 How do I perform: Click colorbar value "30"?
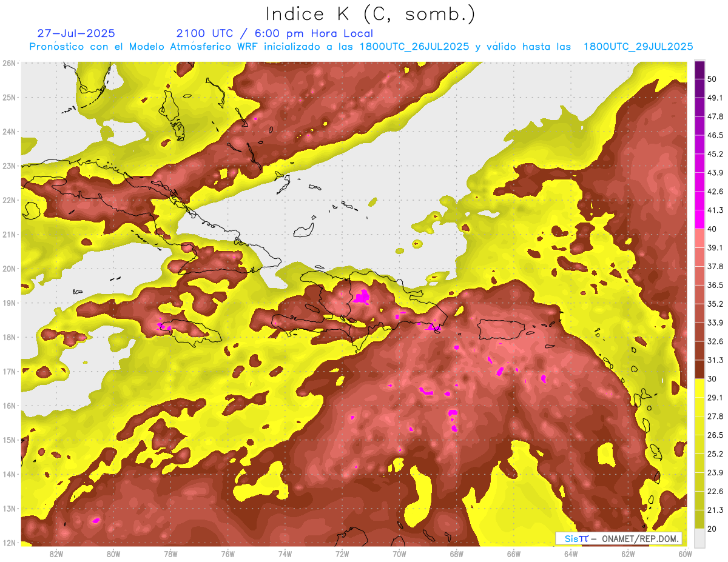point(713,378)
